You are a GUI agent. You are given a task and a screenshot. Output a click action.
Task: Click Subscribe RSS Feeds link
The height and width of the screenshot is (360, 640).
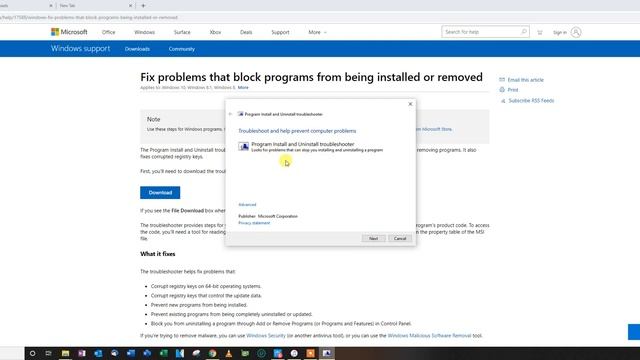point(531,101)
